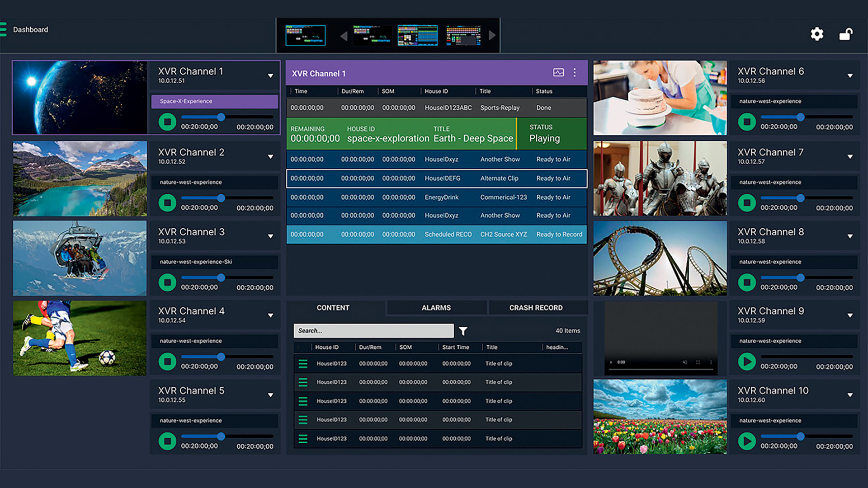Click the monitor image icon in playlist header

pos(558,73)
